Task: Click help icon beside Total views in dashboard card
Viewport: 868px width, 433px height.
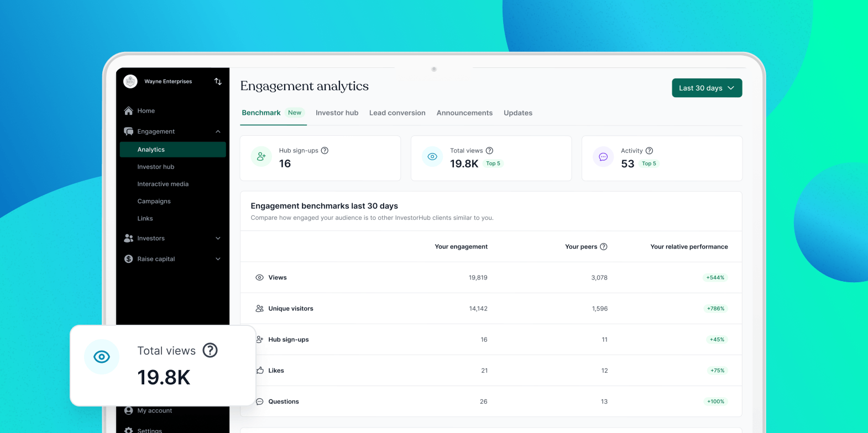Action: (489, 150)
